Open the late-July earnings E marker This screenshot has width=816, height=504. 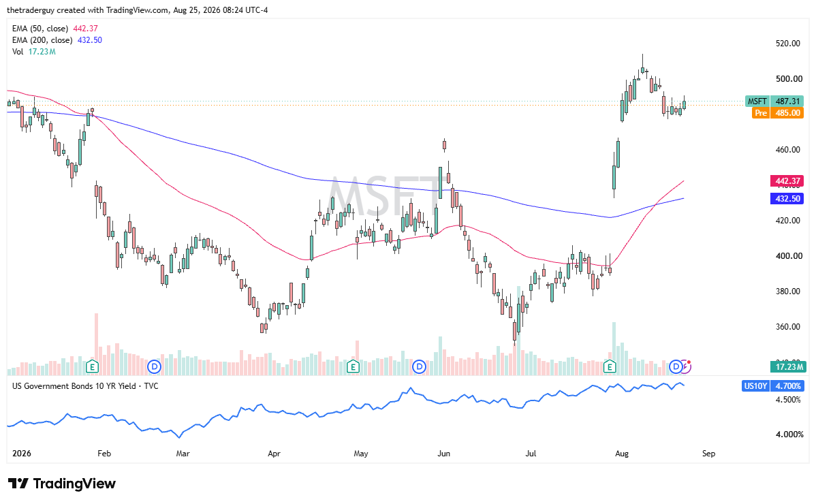(610, 366)
